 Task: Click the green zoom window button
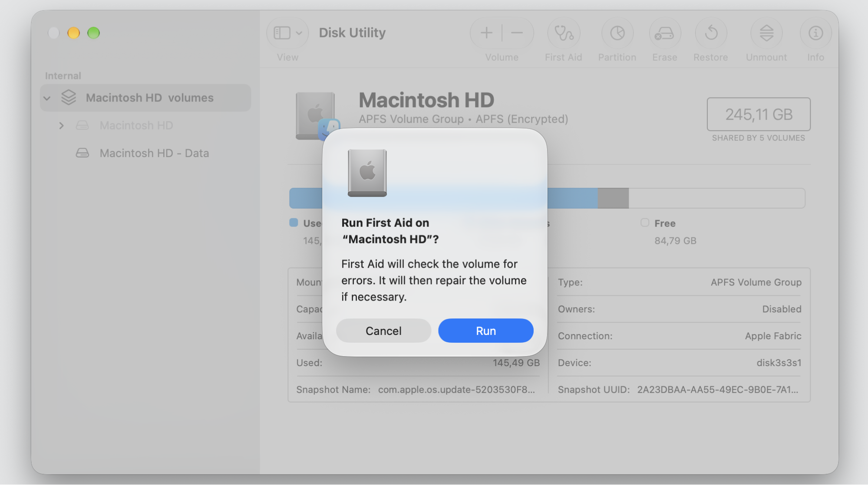click(x=93, y=33)
